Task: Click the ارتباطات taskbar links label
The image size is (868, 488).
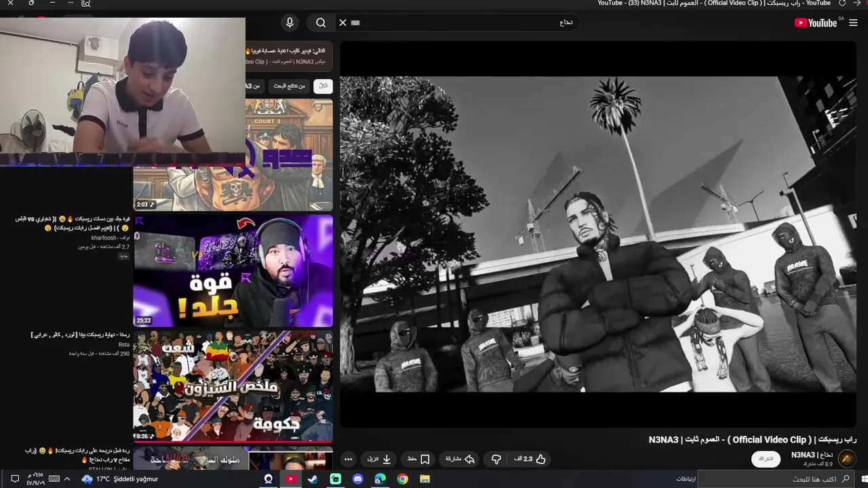Action: pos(686,479)
